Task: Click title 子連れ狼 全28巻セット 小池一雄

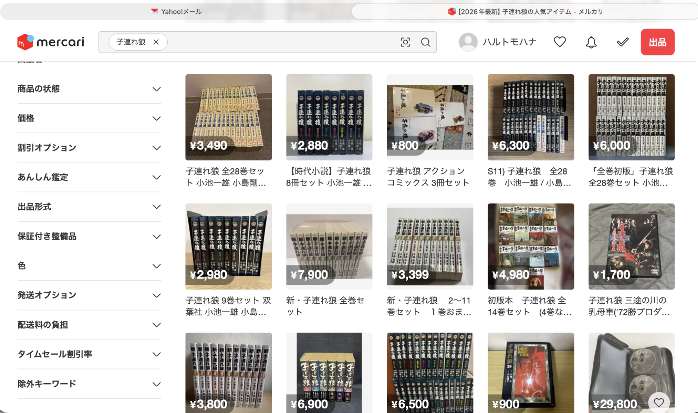Action: click(x=226, y=177)
